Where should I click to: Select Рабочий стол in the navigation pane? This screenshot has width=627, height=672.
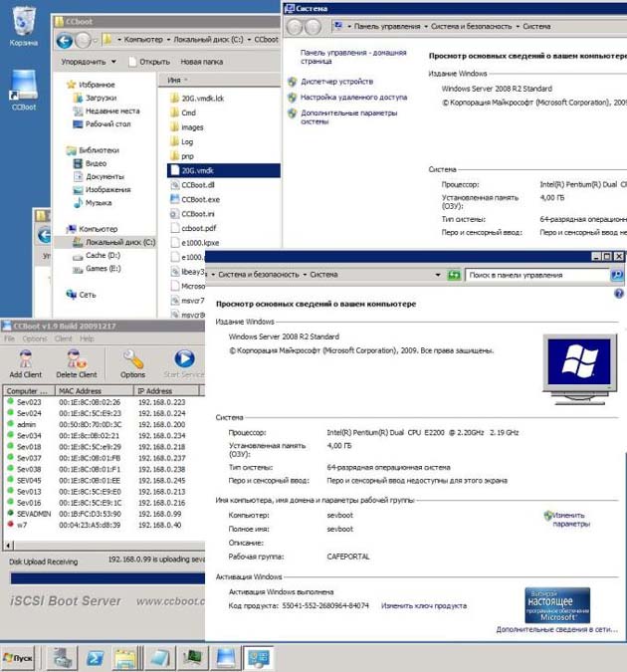[102, 123]
